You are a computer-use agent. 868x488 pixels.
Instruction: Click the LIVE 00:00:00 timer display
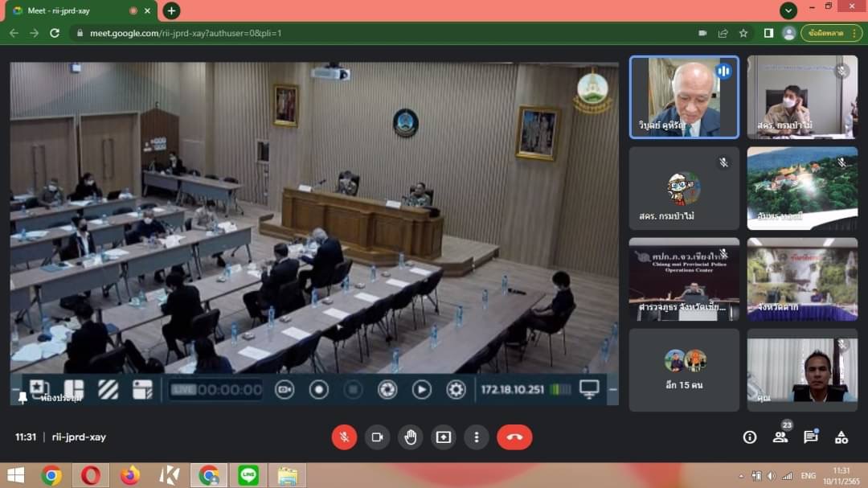tap(216, 389)
